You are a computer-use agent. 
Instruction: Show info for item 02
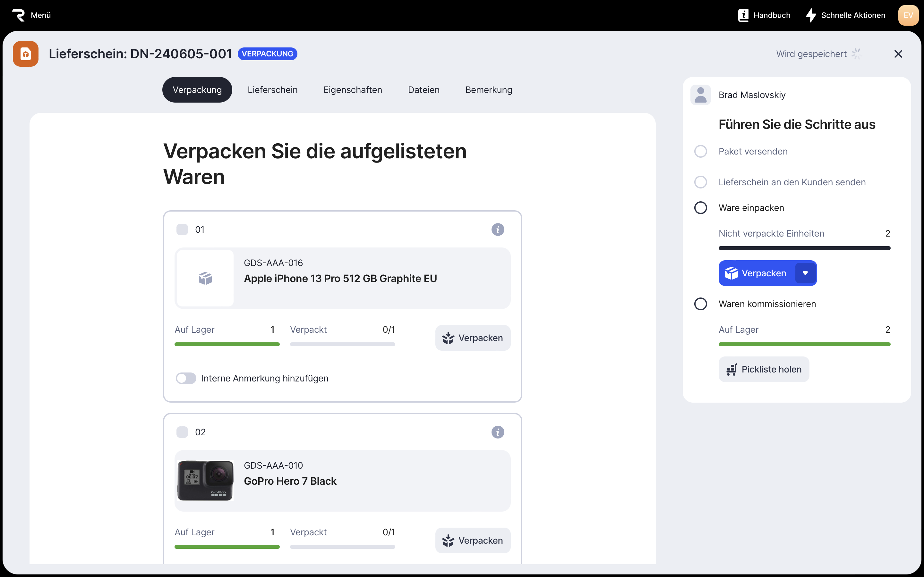click(498, 432)
